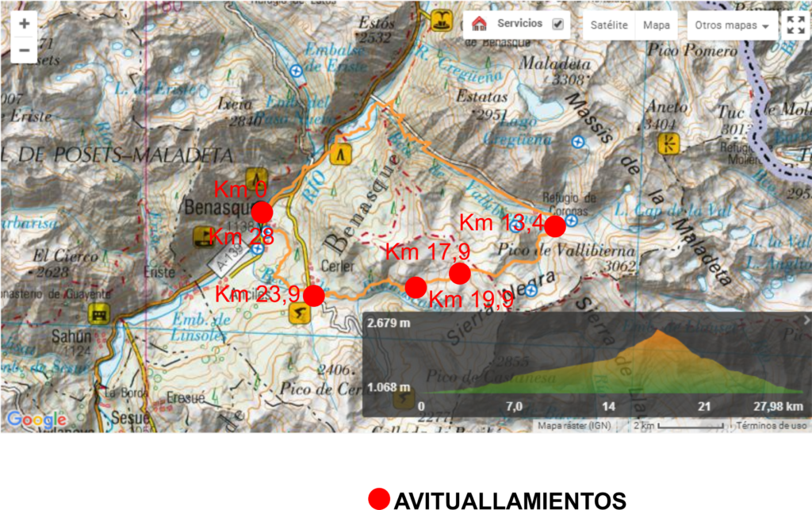Screen dimensions: 812x510
Task: Click the blue health cross marker by Benasque
Action: pyautogui.click(x=258, y=249)
